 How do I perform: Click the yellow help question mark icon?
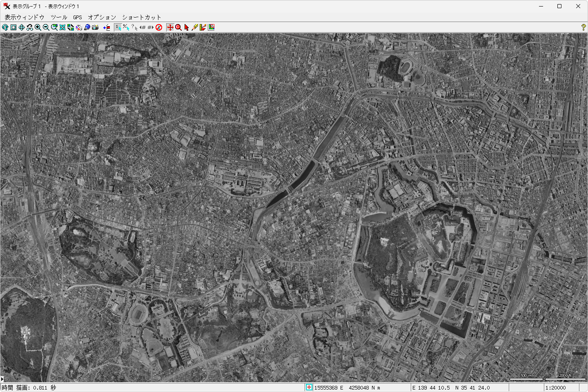(583, 27)
